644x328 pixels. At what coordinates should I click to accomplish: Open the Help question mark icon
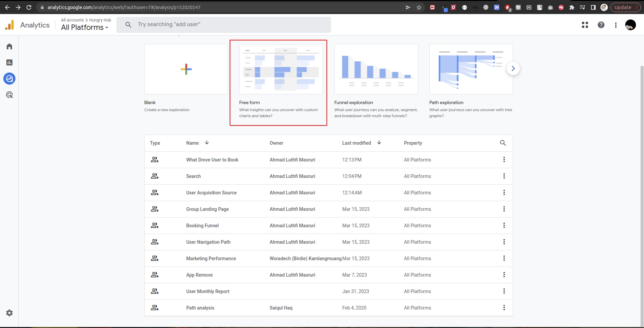coord(601,25)
